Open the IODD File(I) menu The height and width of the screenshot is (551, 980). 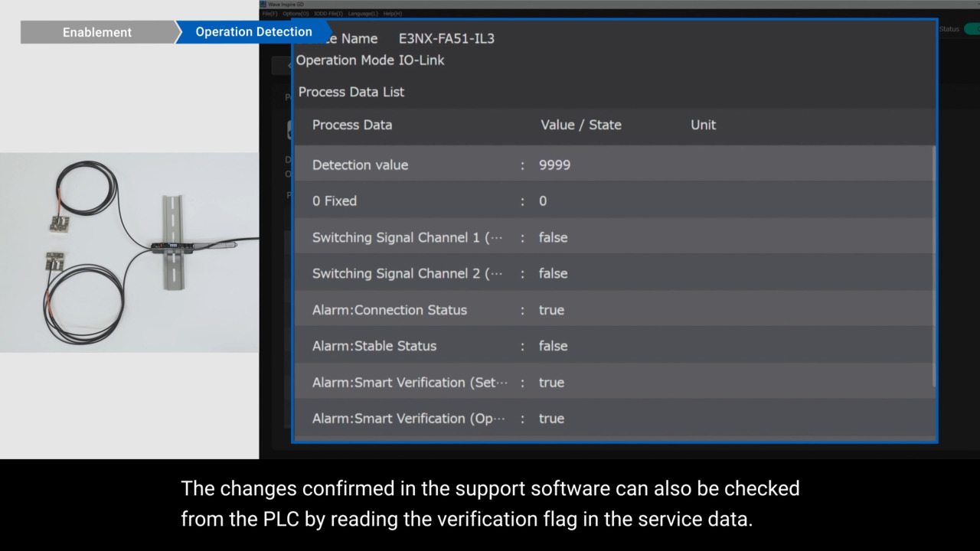click(x=328, y=14)
